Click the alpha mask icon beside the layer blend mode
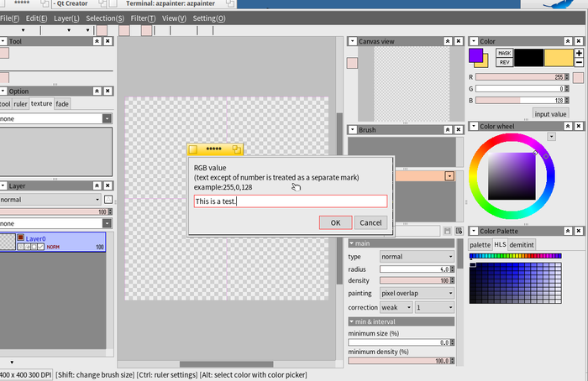Viewport: 588px width, 381px height. tap(108, 200)
